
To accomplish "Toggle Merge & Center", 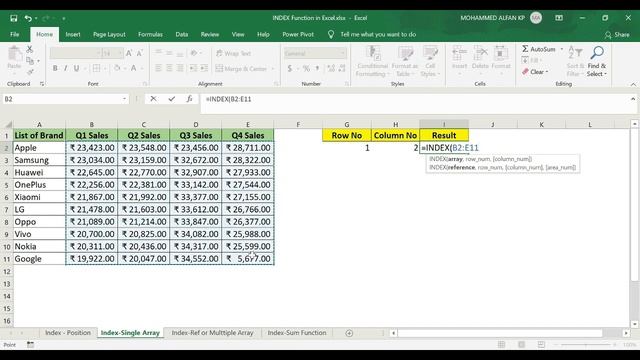I will 241,69.
